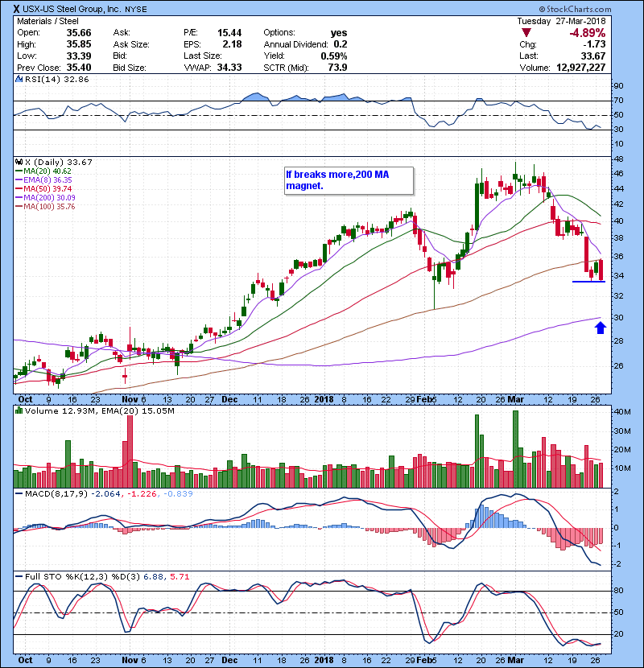Click the High value 35.85
Image resolution: width=644 pixels, height=668 pixels.
click(79, 44)
